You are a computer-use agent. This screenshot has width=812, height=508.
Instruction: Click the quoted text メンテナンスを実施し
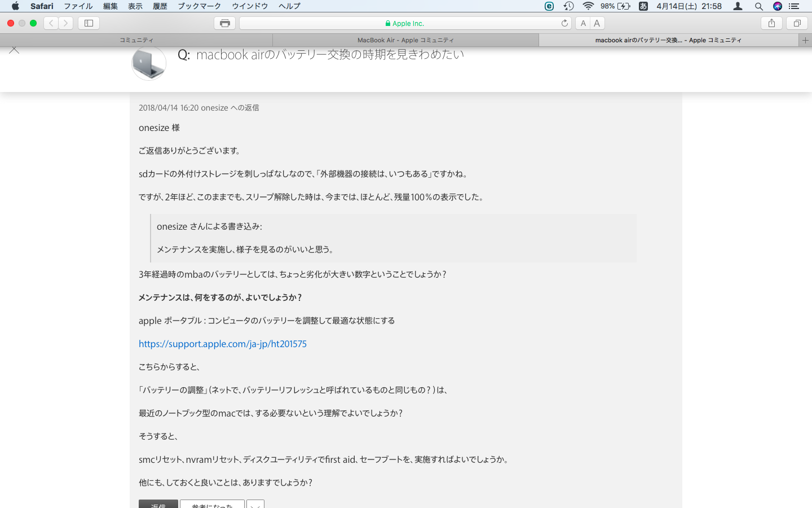[x=245, y=249]
